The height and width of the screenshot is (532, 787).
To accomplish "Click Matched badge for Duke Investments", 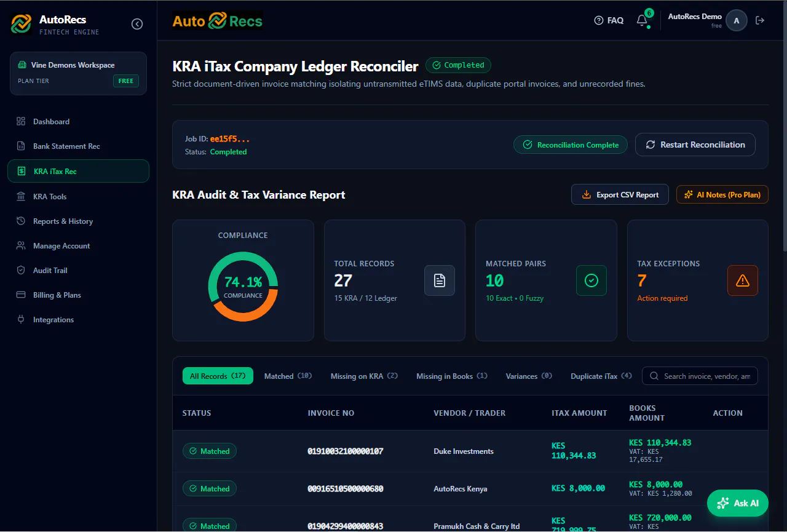I will pyautogui.click(x=210, y=451).
